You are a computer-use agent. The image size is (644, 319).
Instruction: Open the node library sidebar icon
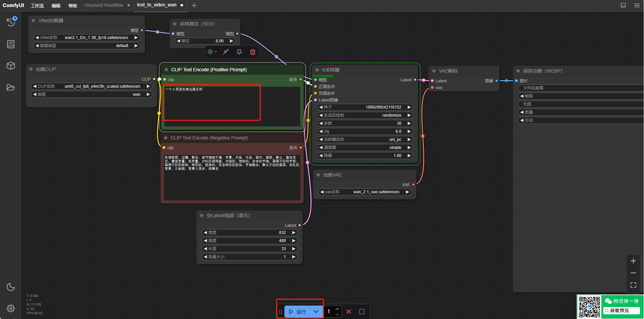tap(11, 44)
